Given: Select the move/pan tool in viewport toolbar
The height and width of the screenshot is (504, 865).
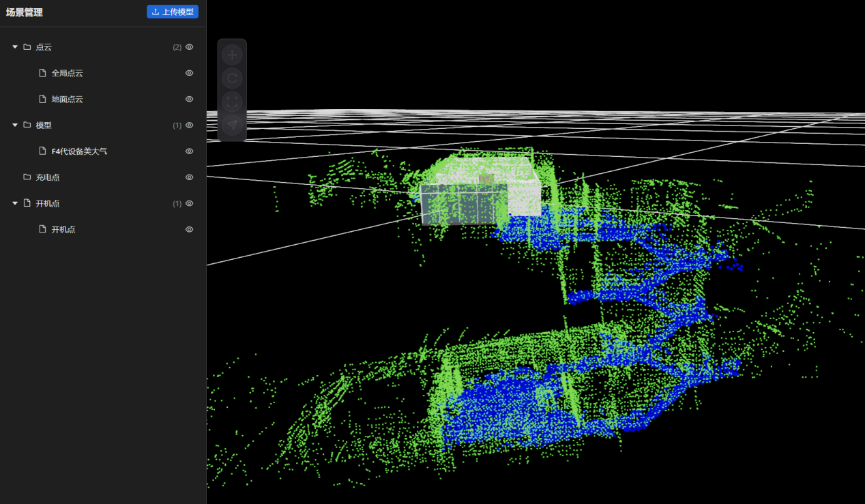Looking at the screenshot, I should 232,55.
